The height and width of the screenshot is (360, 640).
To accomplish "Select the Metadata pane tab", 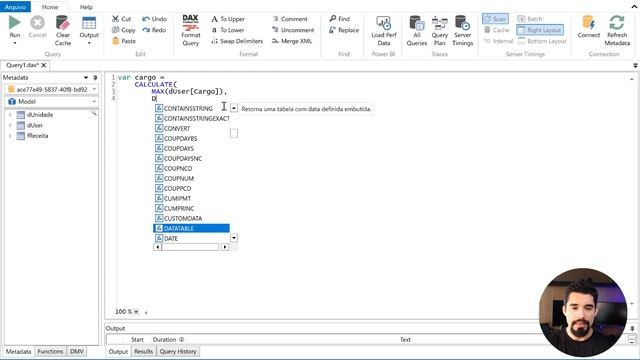I will [18, 351].
